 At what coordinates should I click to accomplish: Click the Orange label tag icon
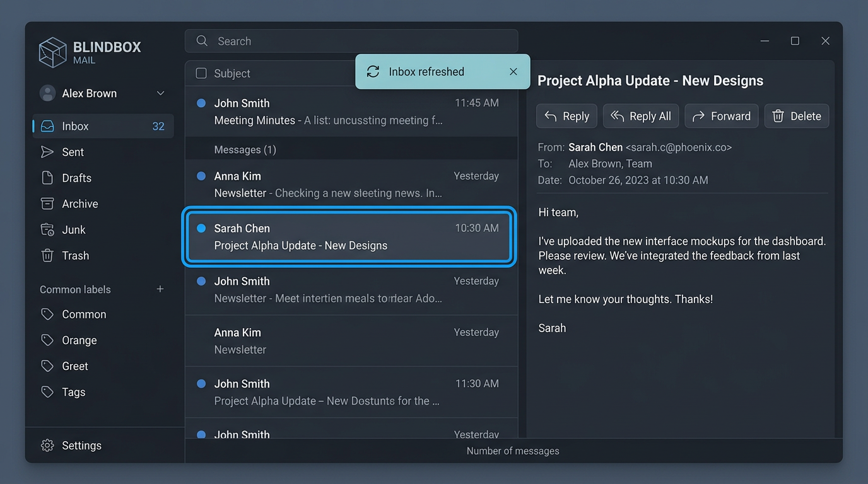pyautogui.click(x=47, y=340)
